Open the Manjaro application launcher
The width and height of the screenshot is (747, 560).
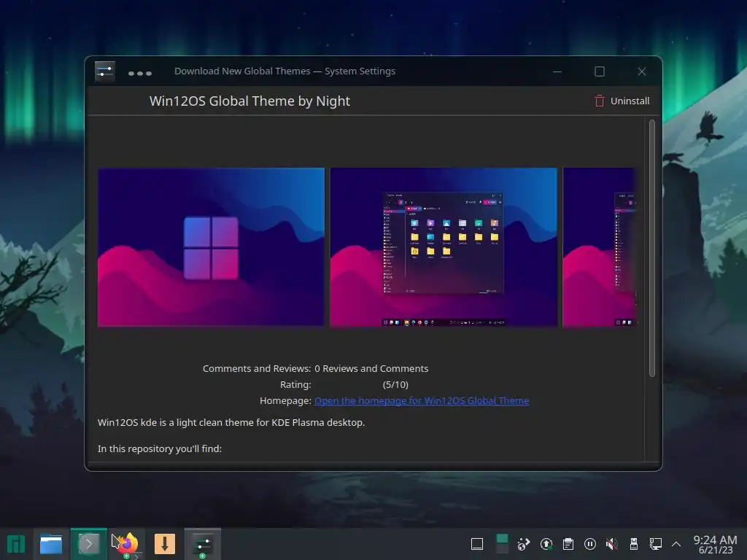tap(16, 544)
